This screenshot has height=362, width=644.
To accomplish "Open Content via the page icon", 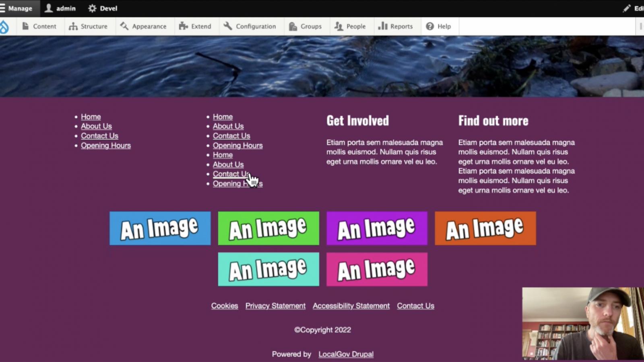I will [25, 26].
